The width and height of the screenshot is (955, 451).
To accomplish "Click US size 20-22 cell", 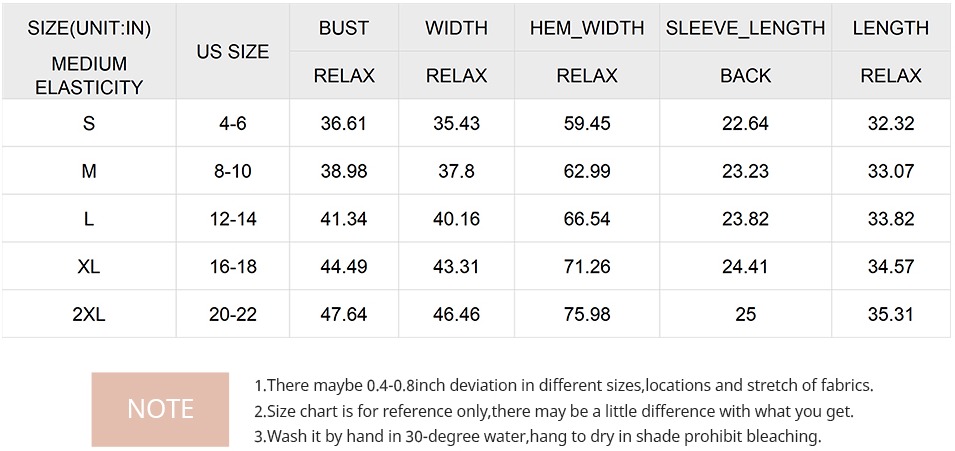I will pos(233,314).
